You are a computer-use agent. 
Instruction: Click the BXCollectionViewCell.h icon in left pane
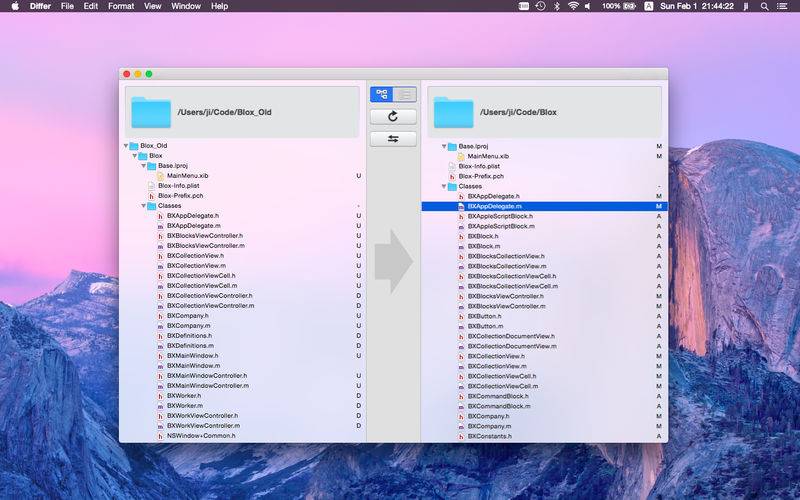tap(161, 276)
